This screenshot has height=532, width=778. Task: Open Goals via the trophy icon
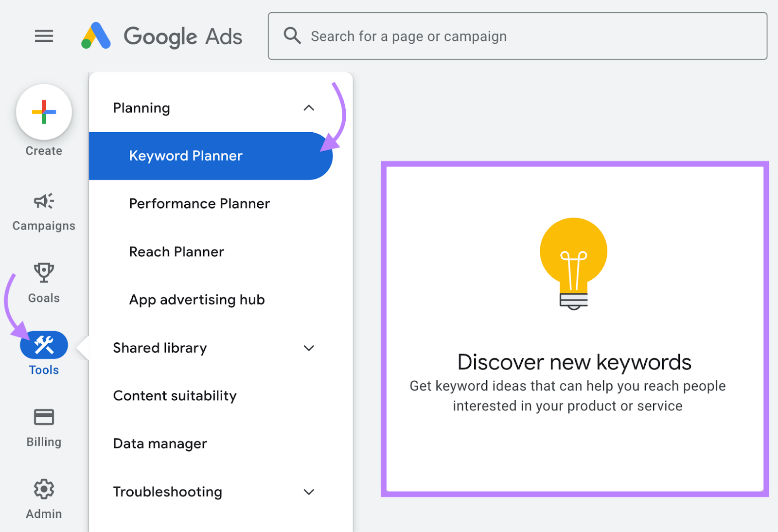pyautogui.click(x=44, y=273)
